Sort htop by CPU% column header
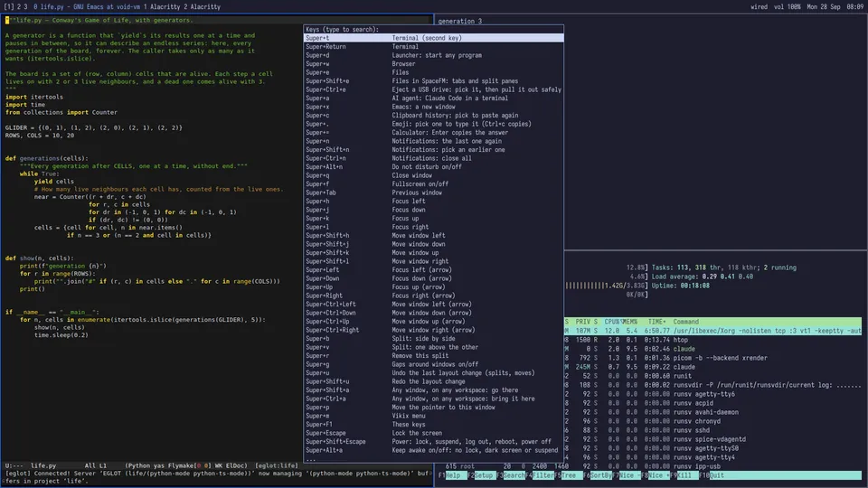The width and height of the screenshot is (868, 488). 612,322
